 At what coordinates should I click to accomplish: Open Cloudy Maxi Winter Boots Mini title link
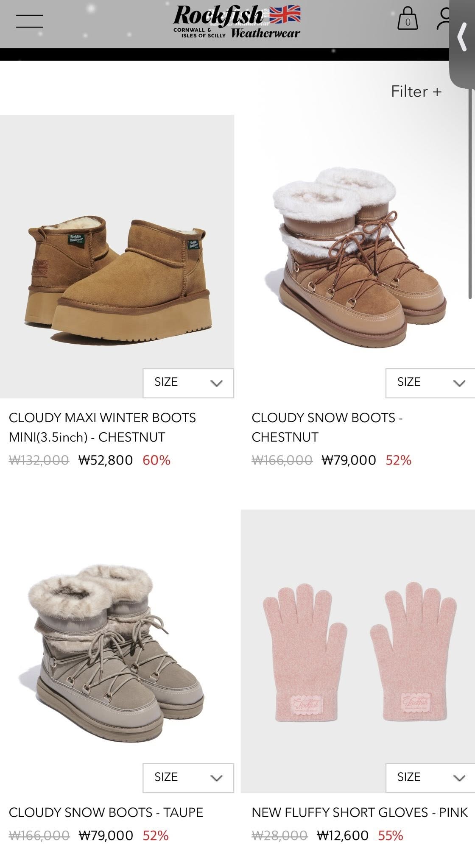102,427
